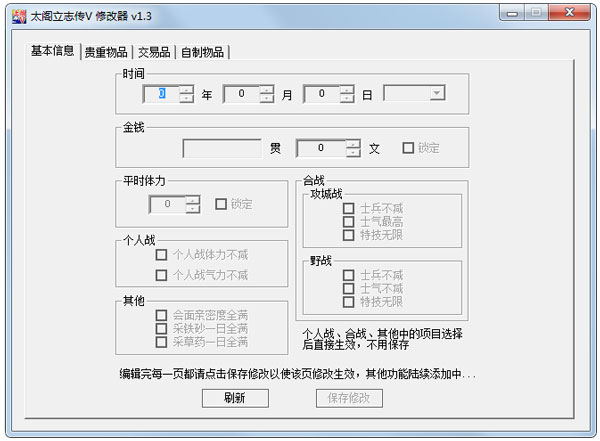Check 个人战体力不减 option
The image size is (600, 441).
click(161, 255)
